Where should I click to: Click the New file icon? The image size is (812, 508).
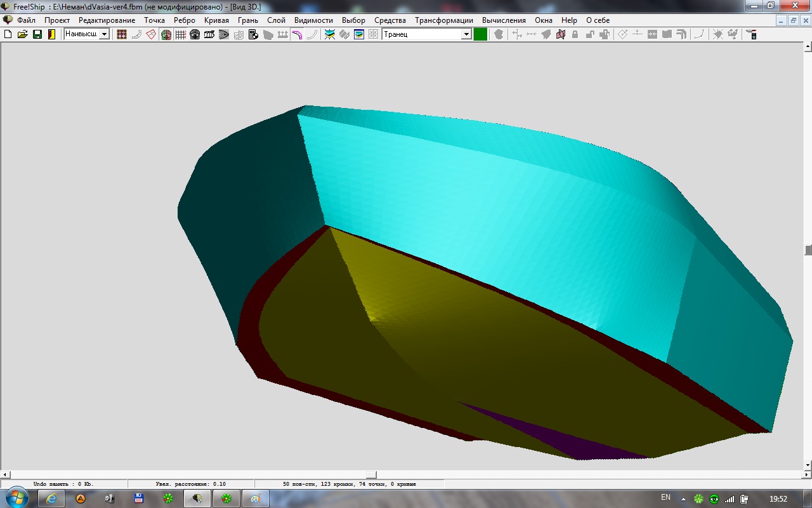coord(8,34)
